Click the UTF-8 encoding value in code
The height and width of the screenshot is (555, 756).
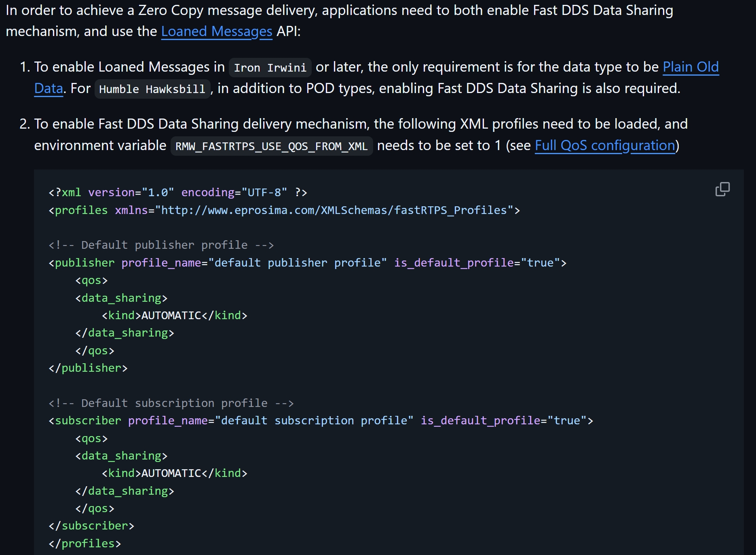pyautogui.click(x=264, y=193)
